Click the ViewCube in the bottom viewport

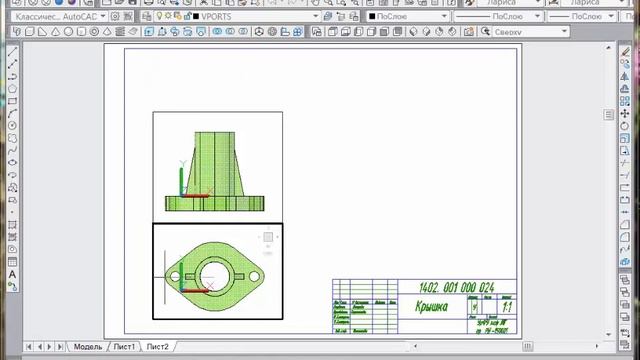click(x=268, y=237)
